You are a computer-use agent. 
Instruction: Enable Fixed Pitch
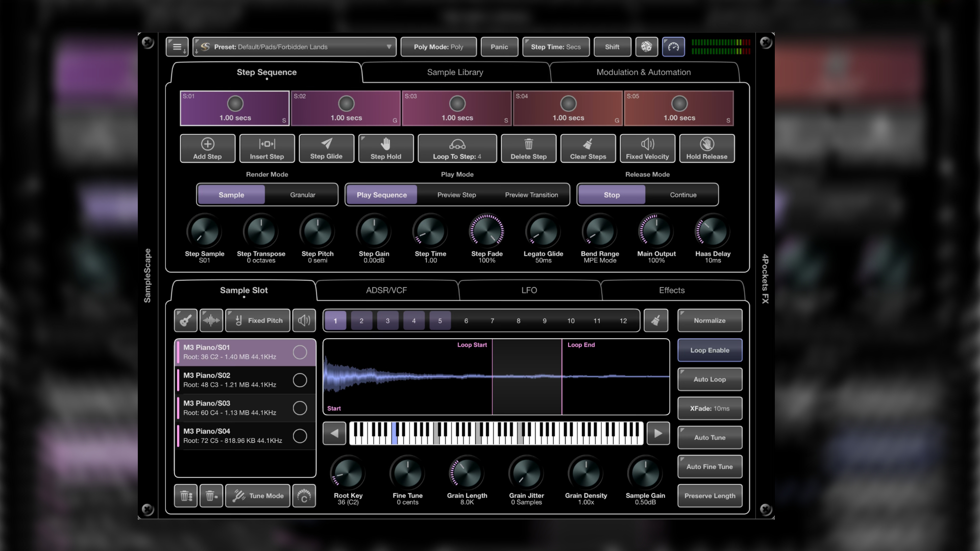[258, 320]
